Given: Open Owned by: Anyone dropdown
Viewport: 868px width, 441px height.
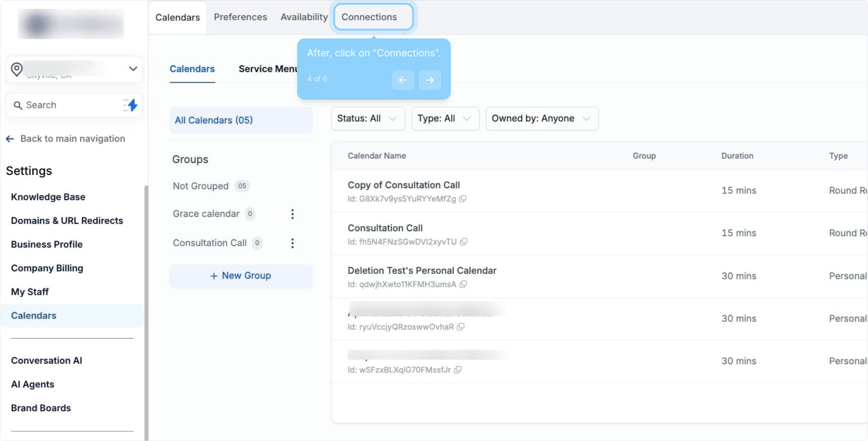Looking at the screenshot, I should tap(541, 118).
